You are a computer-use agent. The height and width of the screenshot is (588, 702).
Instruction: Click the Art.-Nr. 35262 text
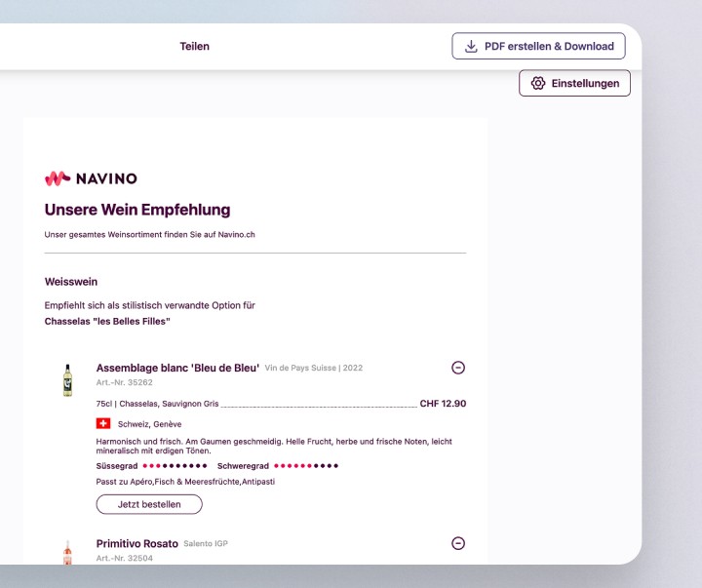coord(125,382)
